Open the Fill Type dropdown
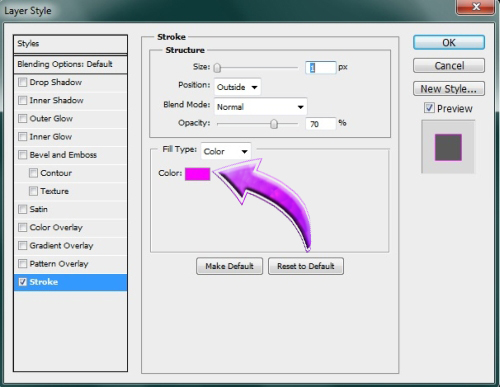Screen dimensions: 500x387 point(226,151)
